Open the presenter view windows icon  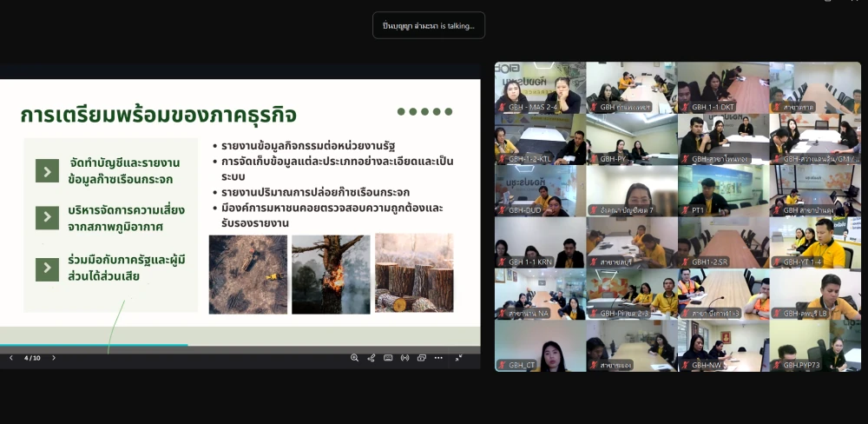pyautogui.click(x=421, y=358)
